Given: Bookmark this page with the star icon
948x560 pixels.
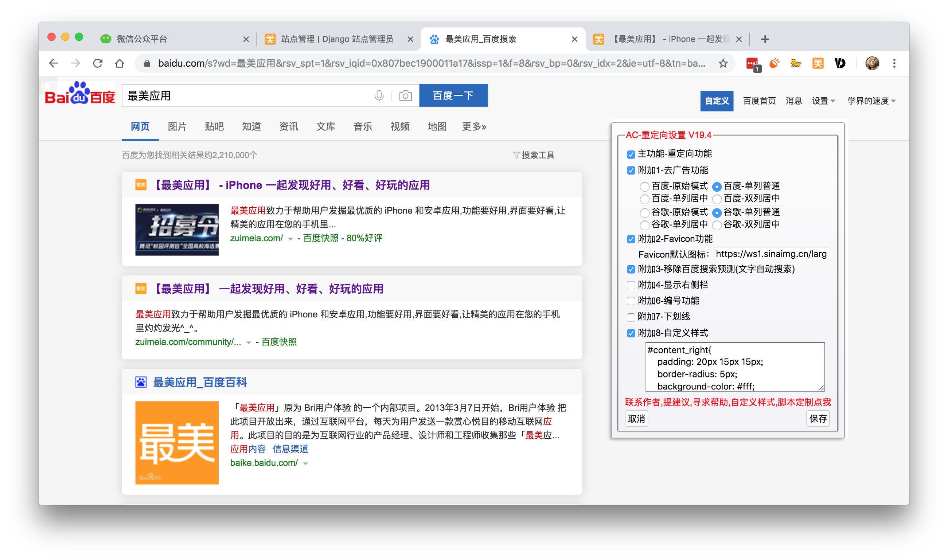Looking at the screenshot, I should tap(723, 63).
